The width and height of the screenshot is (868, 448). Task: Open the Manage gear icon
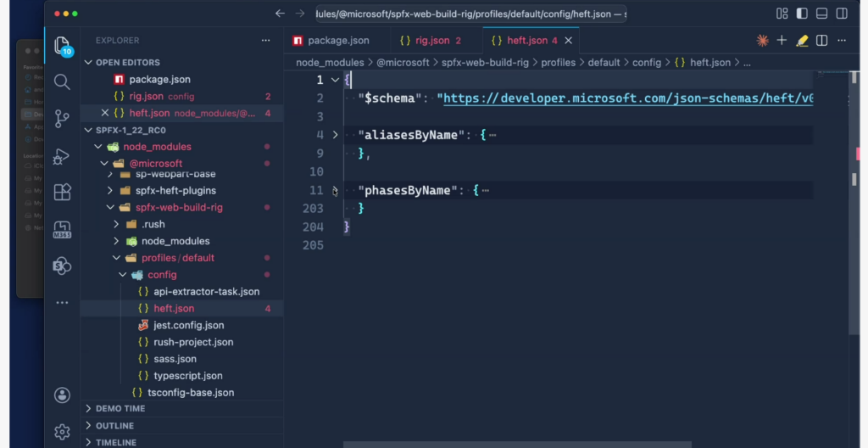[62, 431]
